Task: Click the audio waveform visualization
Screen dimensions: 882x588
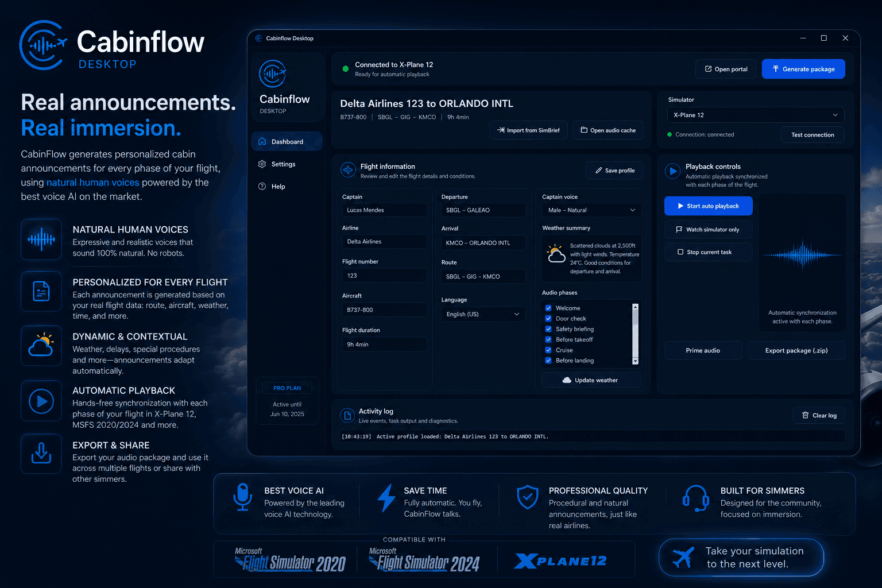Action: pos(803,255)
